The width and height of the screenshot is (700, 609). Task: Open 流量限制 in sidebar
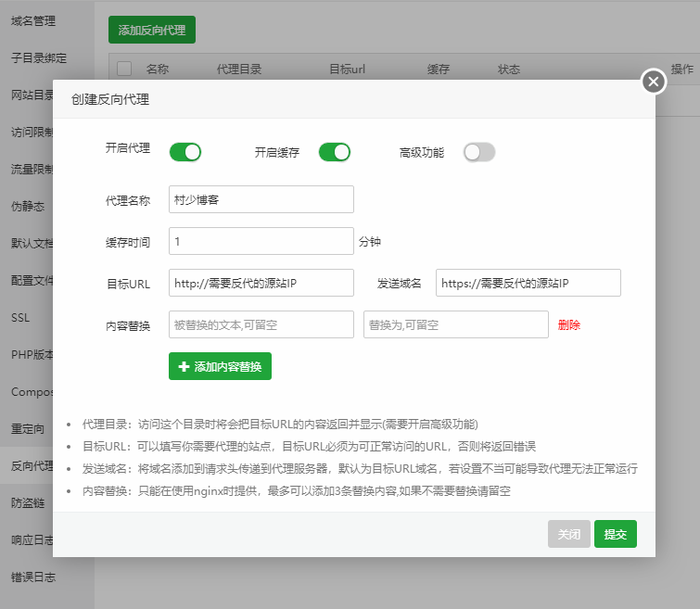tap(32, 170)
